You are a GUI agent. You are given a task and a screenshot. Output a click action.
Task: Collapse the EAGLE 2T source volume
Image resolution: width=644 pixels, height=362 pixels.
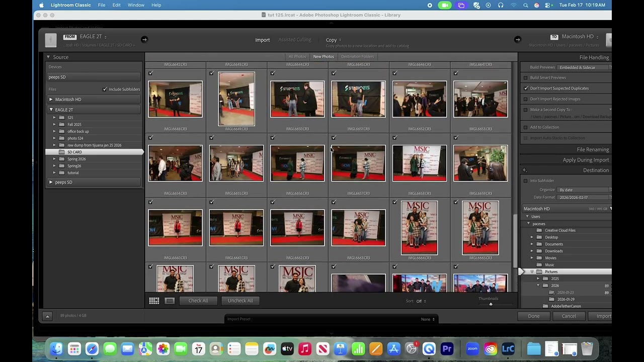[51, 110]
